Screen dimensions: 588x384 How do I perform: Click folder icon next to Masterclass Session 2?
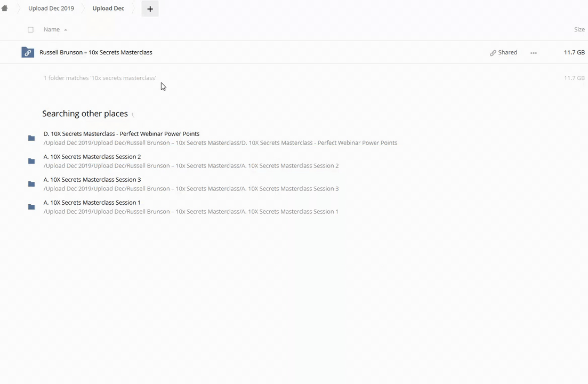pos(31,161)
